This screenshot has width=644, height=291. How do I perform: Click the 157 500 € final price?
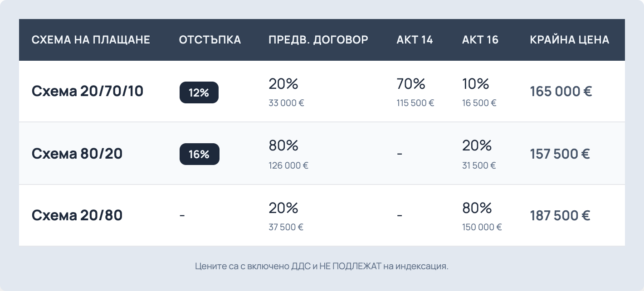tap(560, 154)
